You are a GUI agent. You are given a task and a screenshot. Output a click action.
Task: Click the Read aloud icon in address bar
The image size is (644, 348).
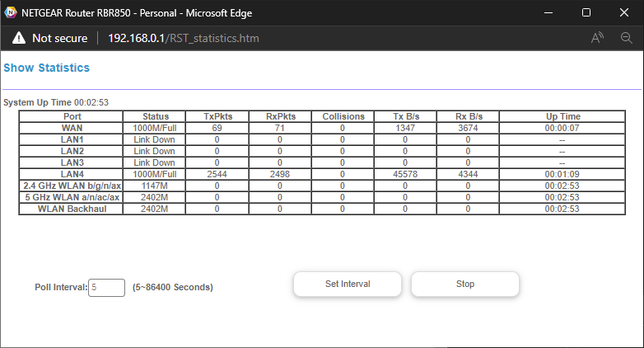[x=598, y=39]
